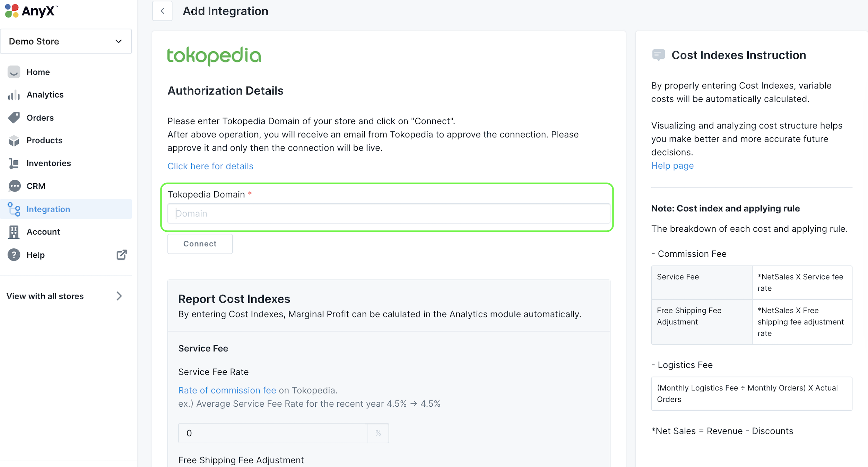Open the Help page link
The height and width of the screenshot is (467, 868).
pyautogui.click(x=672, y=165)
